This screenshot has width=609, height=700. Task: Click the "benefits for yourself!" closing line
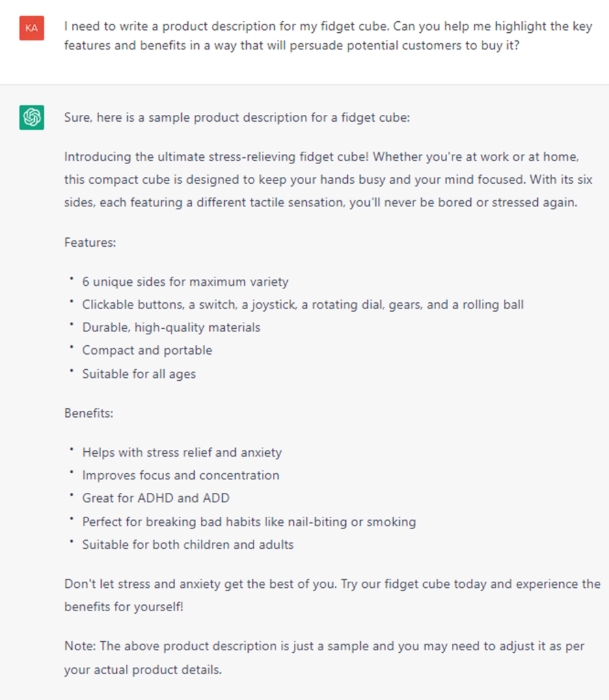124,607
